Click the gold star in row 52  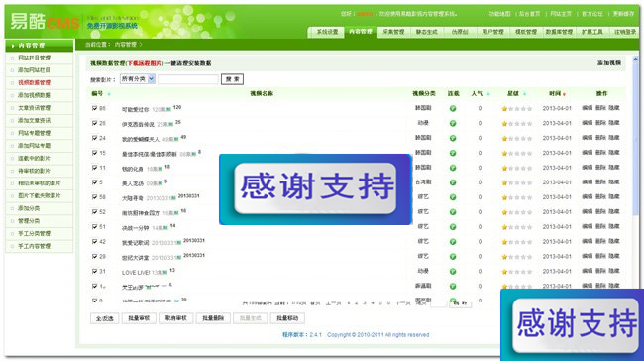pos(504,212)
